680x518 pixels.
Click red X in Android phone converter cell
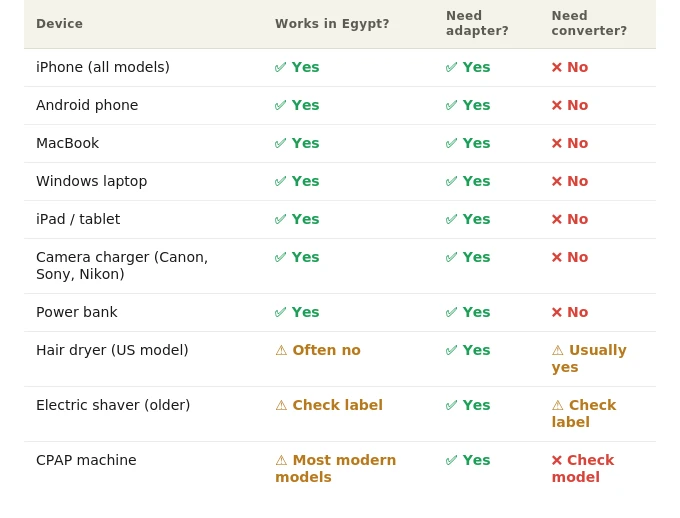click(557, 105)
